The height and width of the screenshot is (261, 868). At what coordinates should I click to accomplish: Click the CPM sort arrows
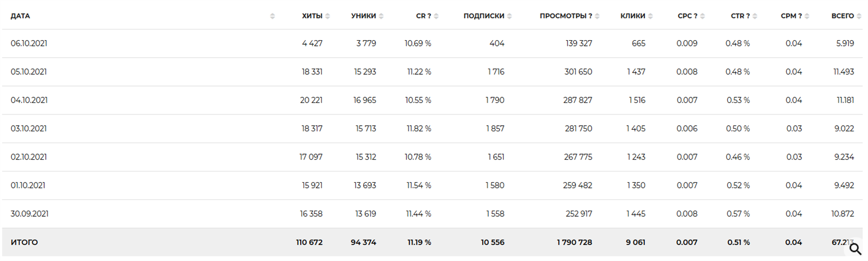click(x=807, y=16)
